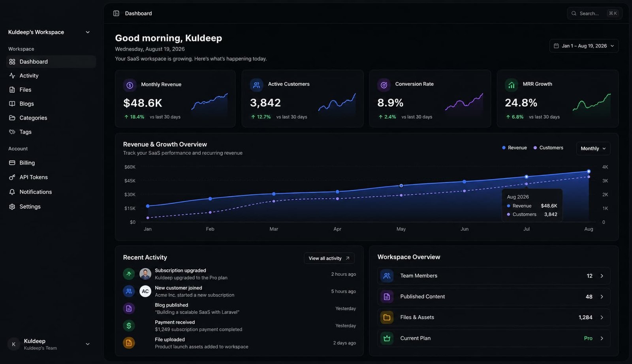
Task: Click Kuldeep's avatar photo in activity
Action: (x=145, y=274)
